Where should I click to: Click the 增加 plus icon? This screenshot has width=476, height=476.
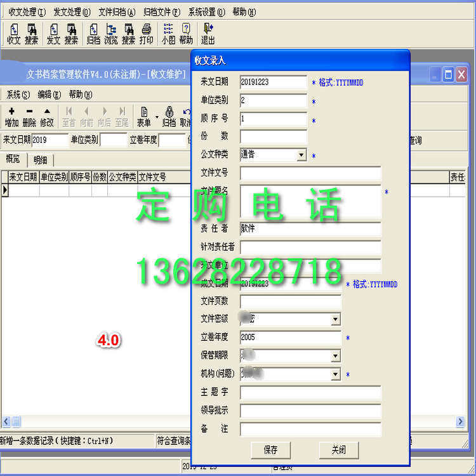[x=11, y=117]
